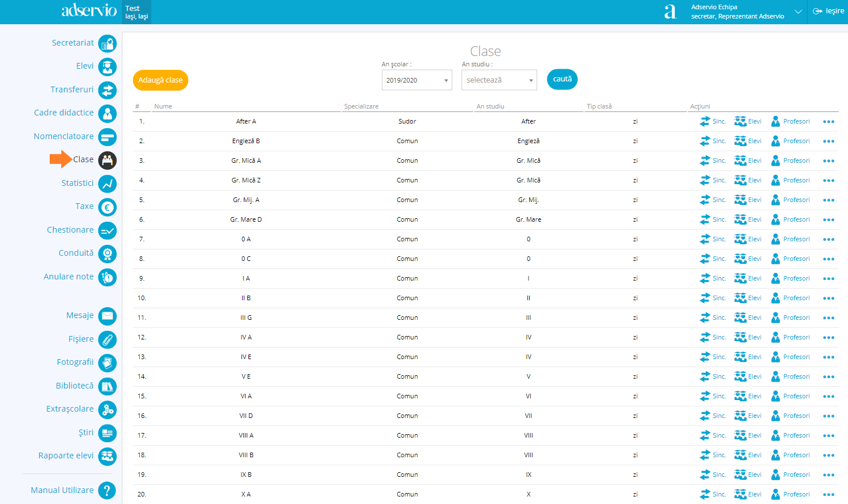Image resolution: width=848 pixels, height=504 pixels.
Task: Open the Elevi sidebar icon
Action: 107,67
